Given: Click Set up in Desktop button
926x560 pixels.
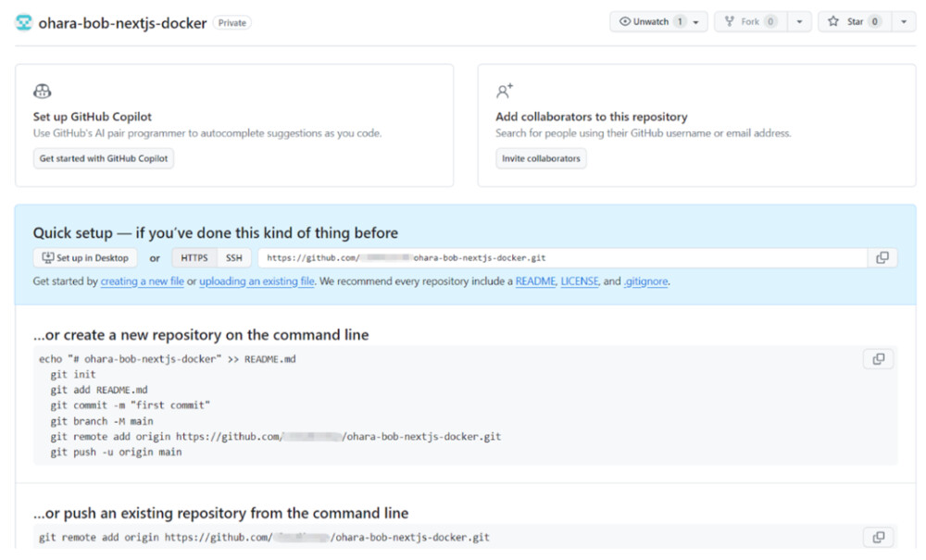Looking at the screenshot, I should [x=85, y=258].
